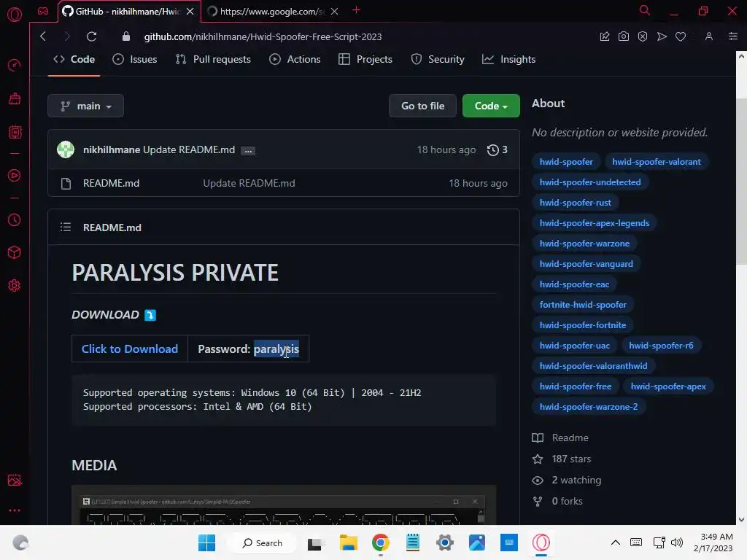The width and height of the screenshot is (747, 560).
Task: Open the Player icon in sidebar
Action: (15, 175)
